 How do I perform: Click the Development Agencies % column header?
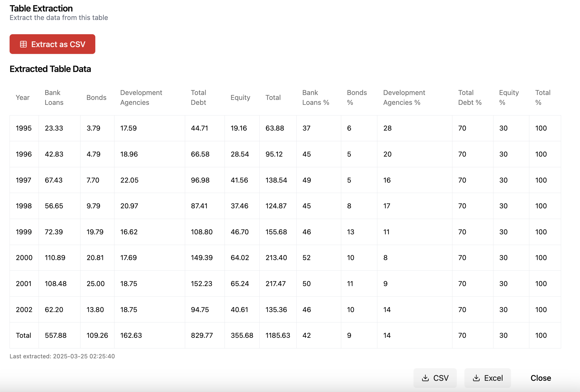[404, 97]
